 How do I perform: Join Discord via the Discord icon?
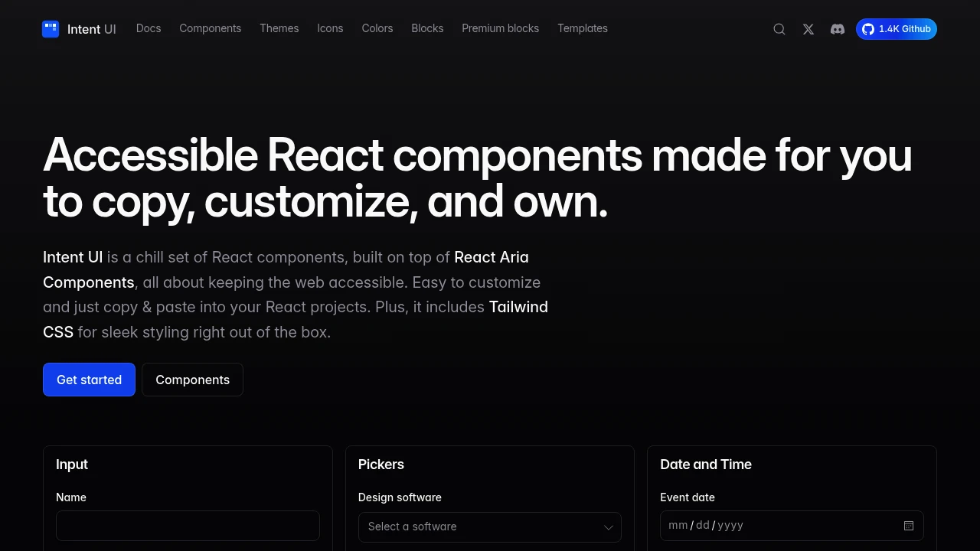838,29
